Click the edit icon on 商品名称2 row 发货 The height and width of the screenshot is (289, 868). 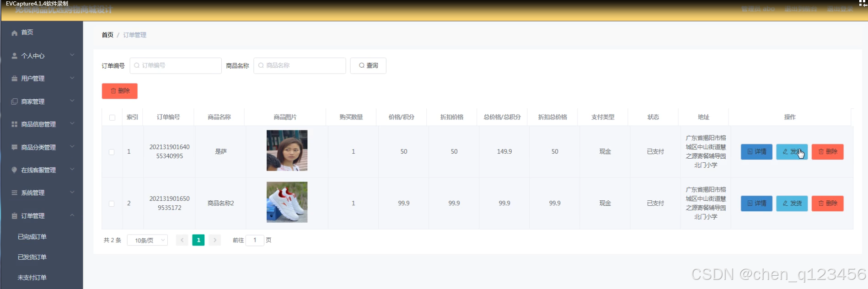click(x=785, y=203)
